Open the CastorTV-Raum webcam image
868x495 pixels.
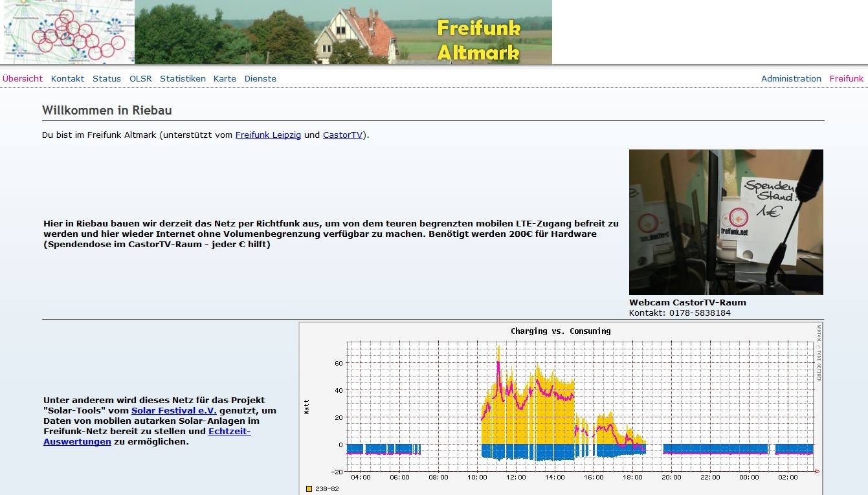(x=726, y=222)
